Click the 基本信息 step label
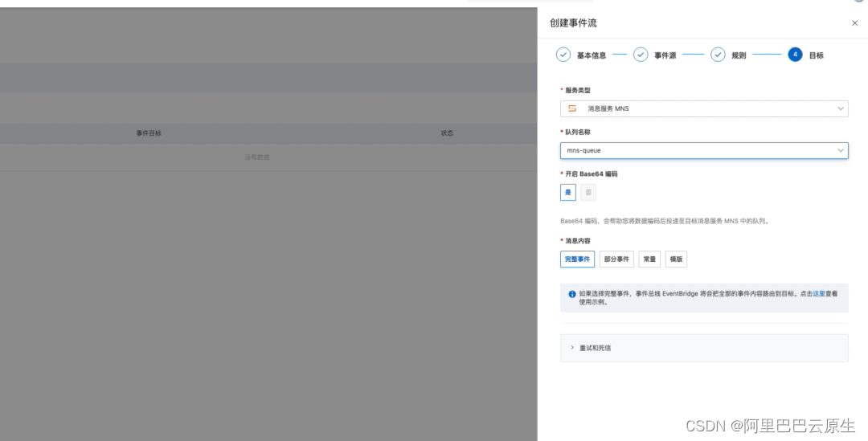The image size is (868, 441). tap(592, 55)
